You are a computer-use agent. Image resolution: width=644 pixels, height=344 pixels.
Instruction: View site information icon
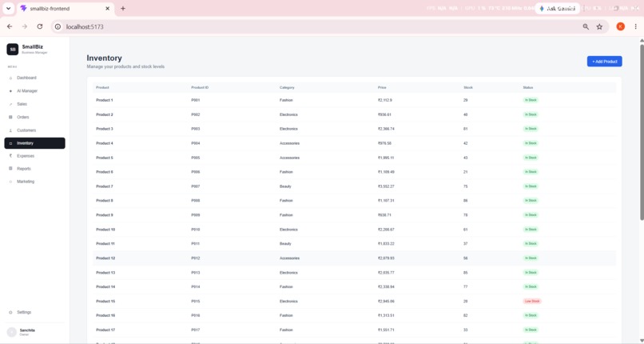coord(58,26)
